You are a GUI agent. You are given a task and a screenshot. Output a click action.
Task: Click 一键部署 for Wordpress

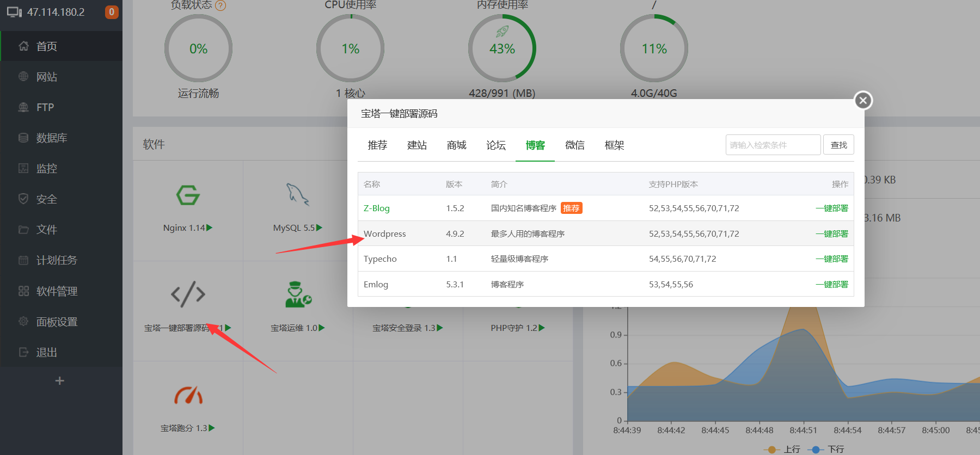[832, 233]
